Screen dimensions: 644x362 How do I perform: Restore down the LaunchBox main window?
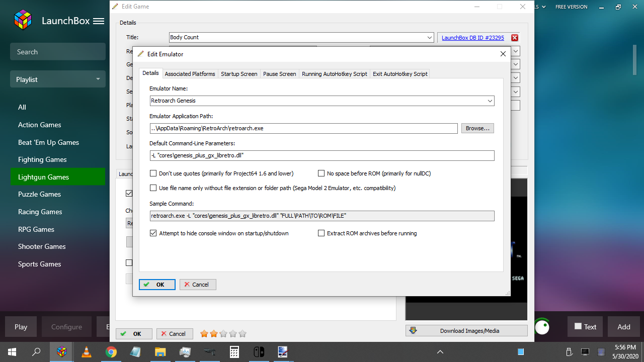[x=618, y=7]
